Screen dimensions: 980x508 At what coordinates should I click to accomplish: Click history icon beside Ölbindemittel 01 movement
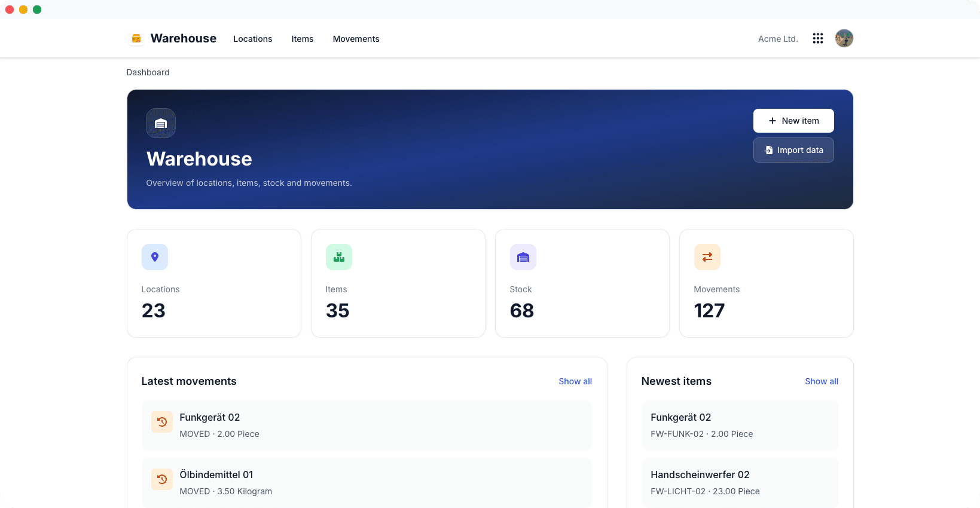162,479
